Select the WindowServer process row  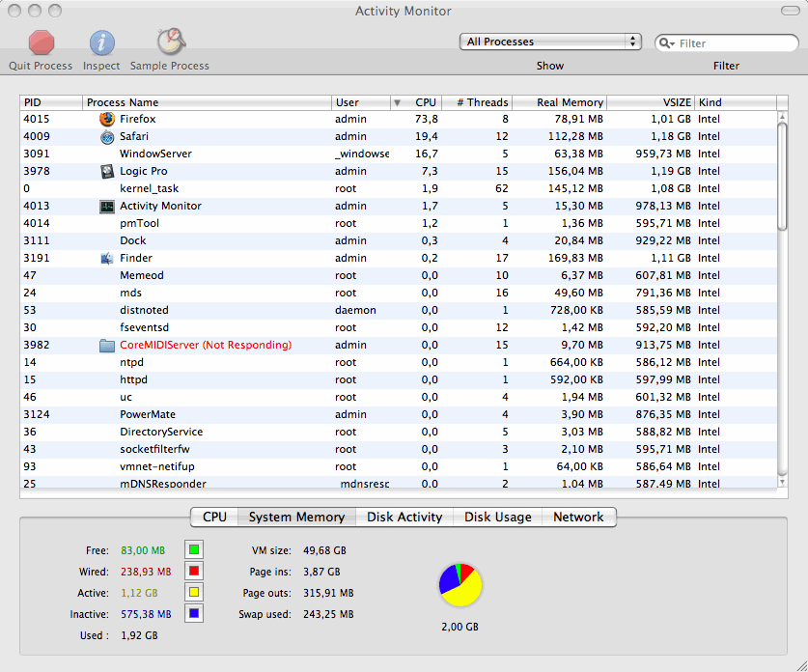coord(399,154)
